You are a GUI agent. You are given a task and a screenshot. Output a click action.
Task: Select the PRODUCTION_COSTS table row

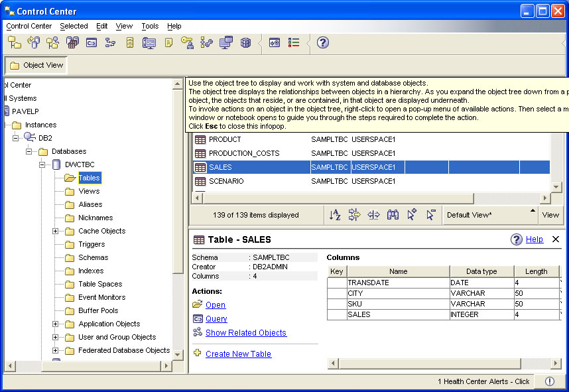[x=371, y=153]
